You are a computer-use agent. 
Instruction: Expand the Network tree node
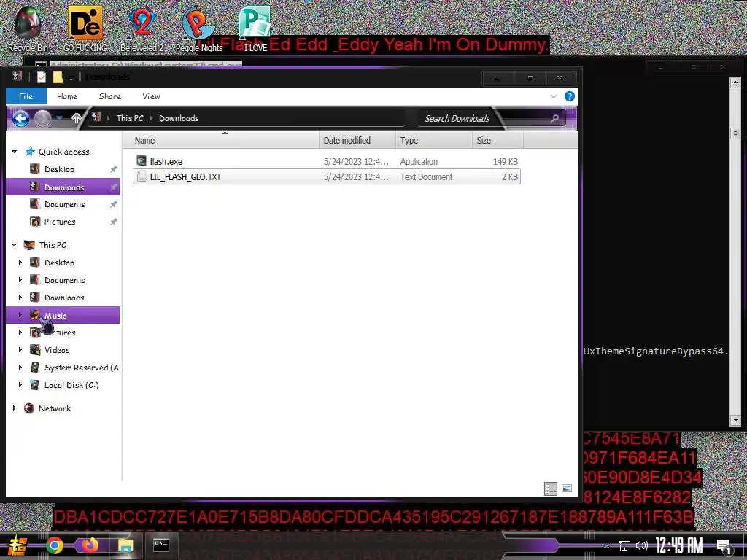pyautogui.click(x=15, y=408)
